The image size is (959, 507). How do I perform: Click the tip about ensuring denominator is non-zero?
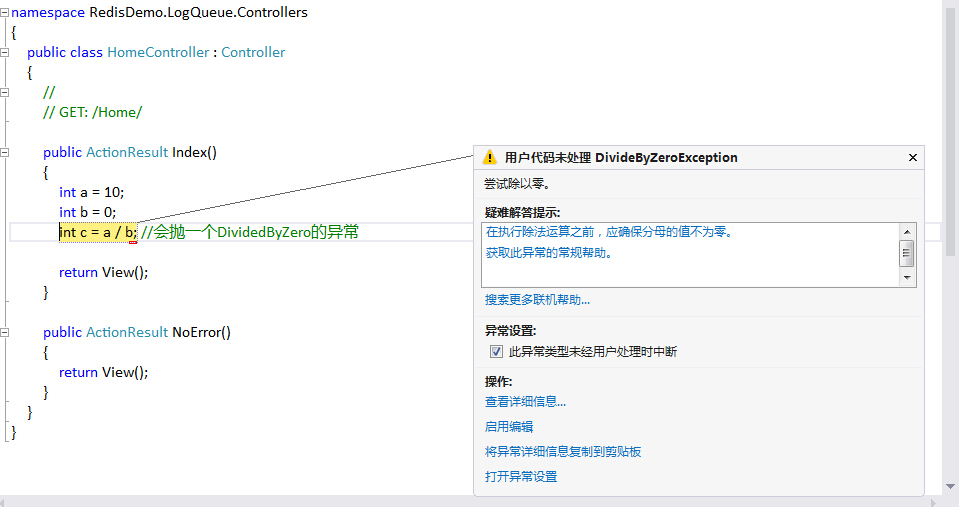point(608,232)
